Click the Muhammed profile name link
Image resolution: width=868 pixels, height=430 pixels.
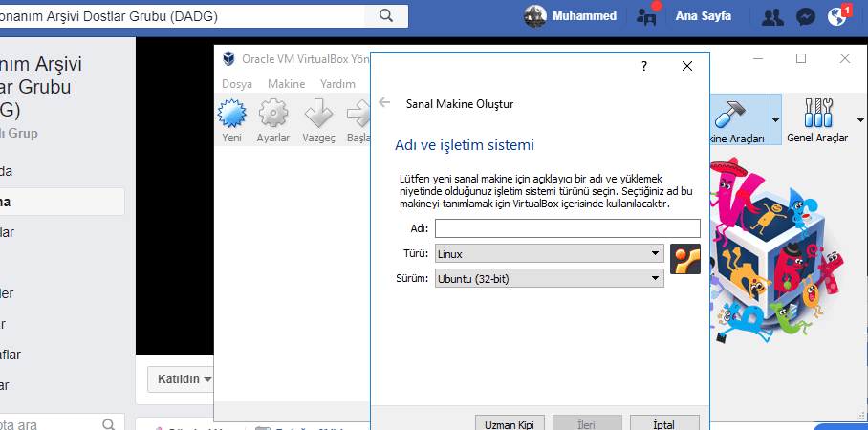pyautogui.click(x=584, y=16)
